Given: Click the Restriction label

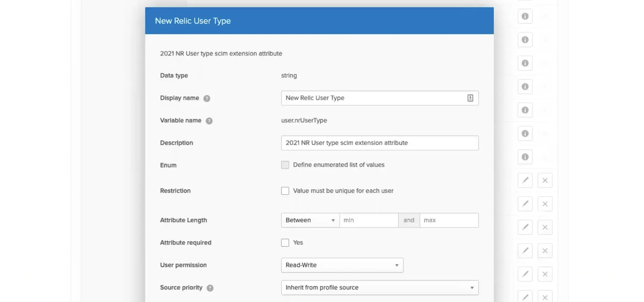Looking at the screenshot, I should pyautogui.click(x=175, y=191).
